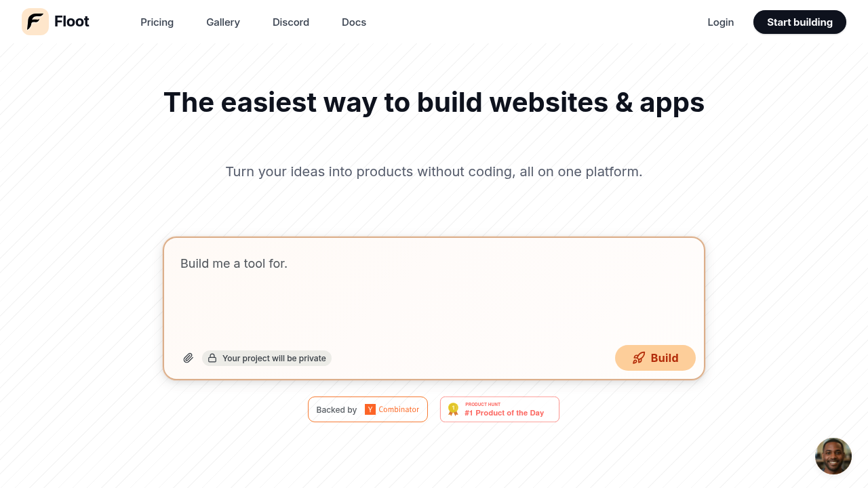Viewport: 868px width, 488px height.
Task: Open the Discord link
Action: pyautogui.click(x=291, y=22)
